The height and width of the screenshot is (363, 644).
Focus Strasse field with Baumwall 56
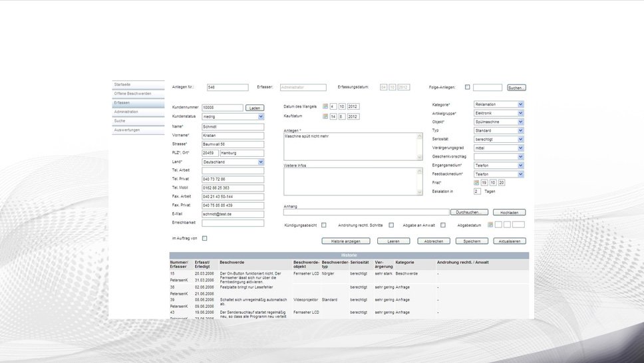pos(233,144)
